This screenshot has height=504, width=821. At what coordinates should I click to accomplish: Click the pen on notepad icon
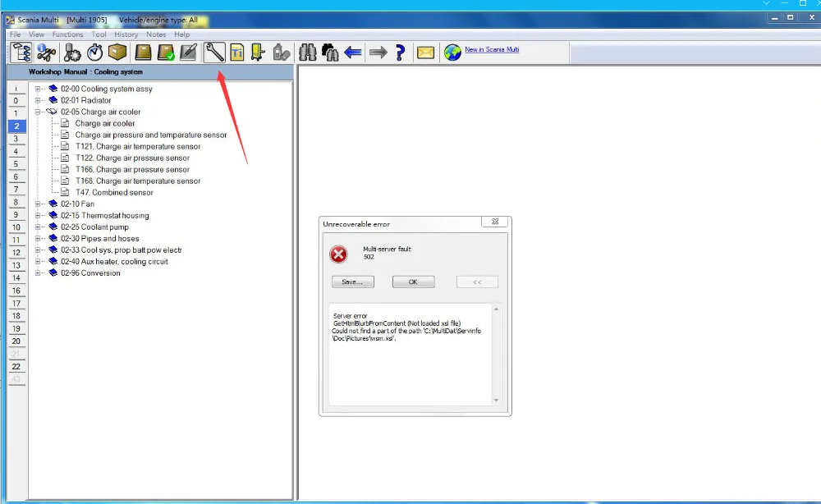click(189, 53)
